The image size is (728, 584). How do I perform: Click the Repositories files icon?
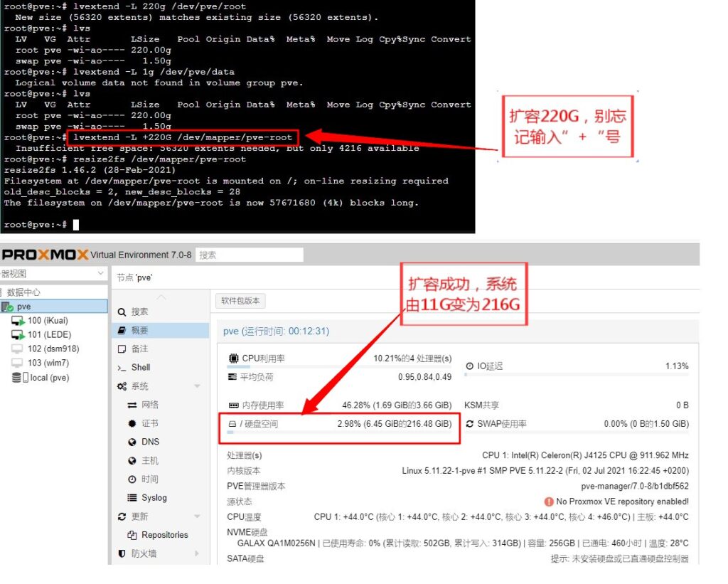pyautogui.click(x=132, y=535)
